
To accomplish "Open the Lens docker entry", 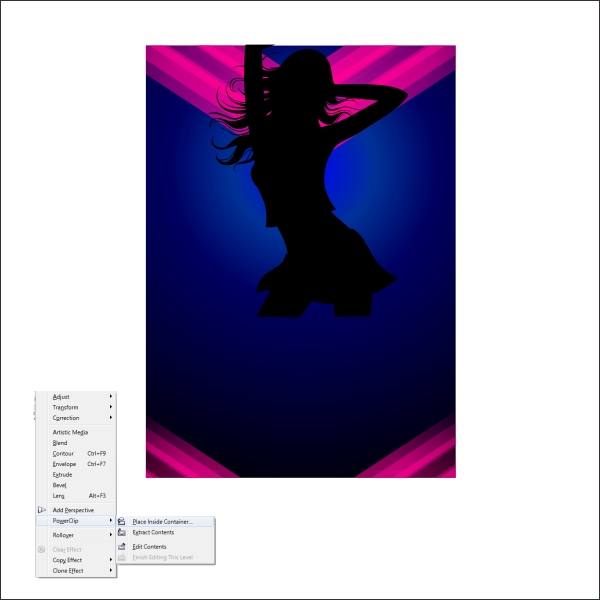I will tap(59, 496).
